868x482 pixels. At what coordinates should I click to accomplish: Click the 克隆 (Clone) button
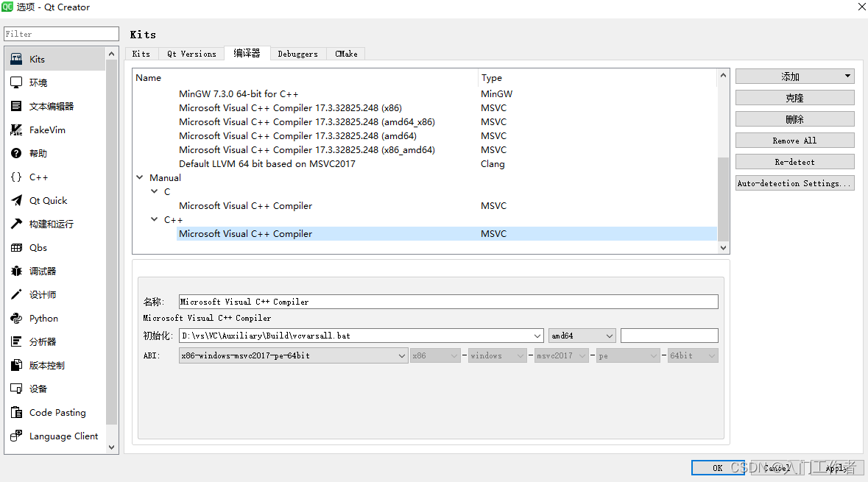[794, 97]
